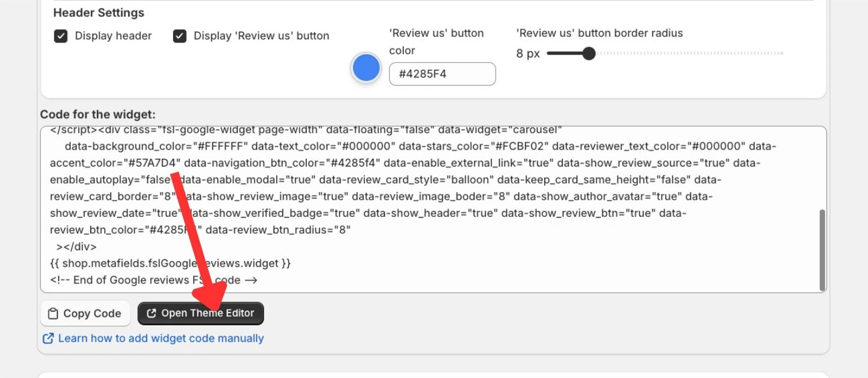Screen dimensions: 868x378
Task: Click the 'Review us' button border radius label
Action: click(599, 33)
